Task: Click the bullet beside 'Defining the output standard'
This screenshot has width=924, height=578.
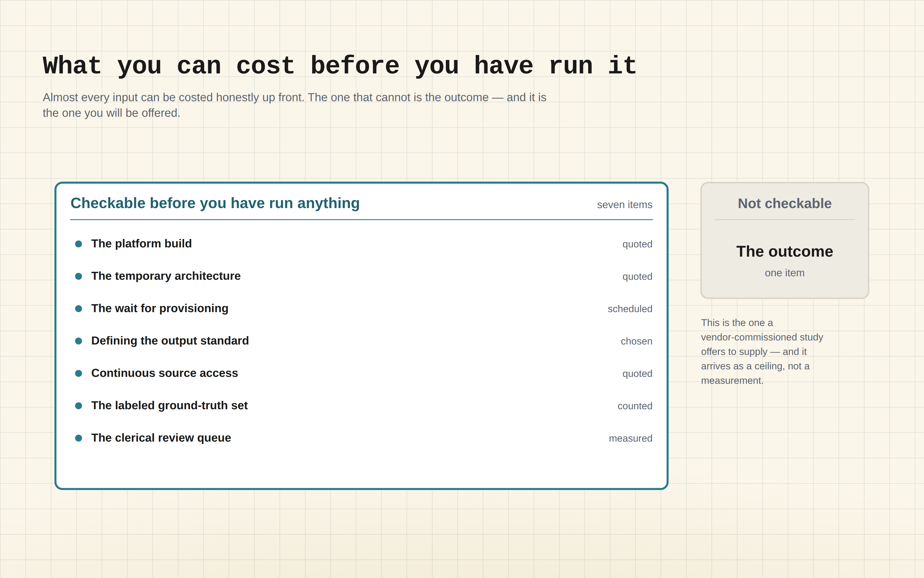Action: [79, 341]
